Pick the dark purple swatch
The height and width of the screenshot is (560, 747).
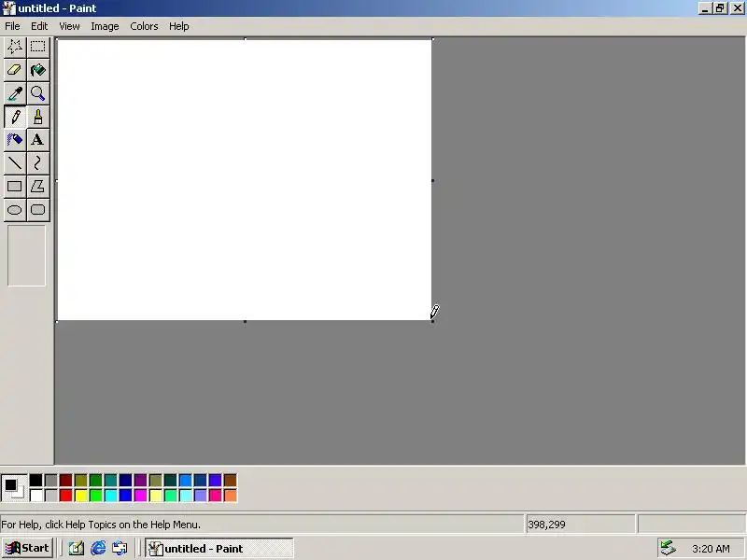click(x=141, y=480)
